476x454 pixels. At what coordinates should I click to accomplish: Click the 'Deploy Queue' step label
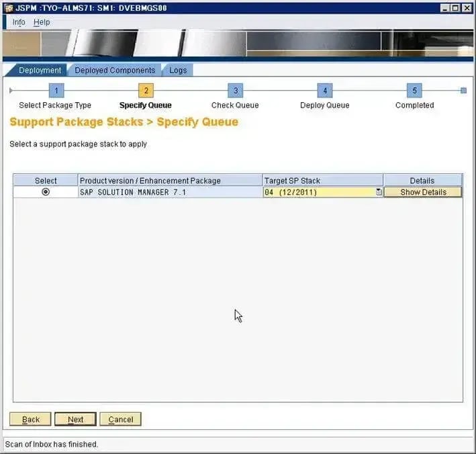coord(325,105)
